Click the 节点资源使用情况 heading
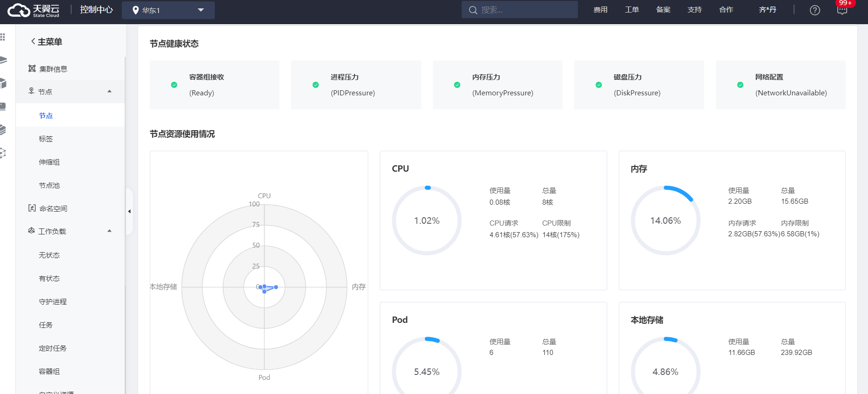 tap(182, 134)
